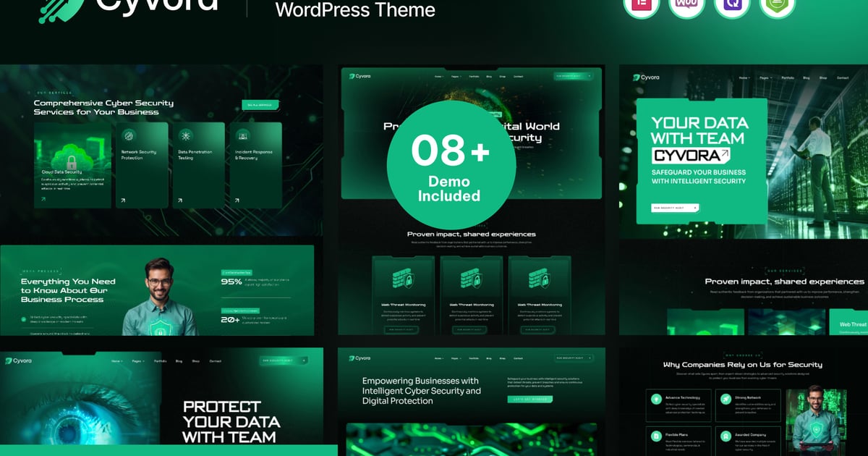
Task: Click the Advance Technology feature icon
Action: coord(655,398)
